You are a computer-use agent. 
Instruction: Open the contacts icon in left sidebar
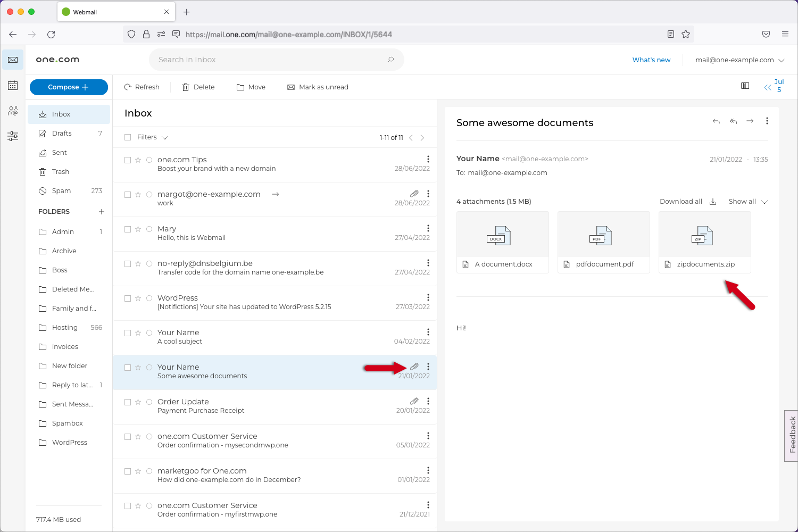13,111
